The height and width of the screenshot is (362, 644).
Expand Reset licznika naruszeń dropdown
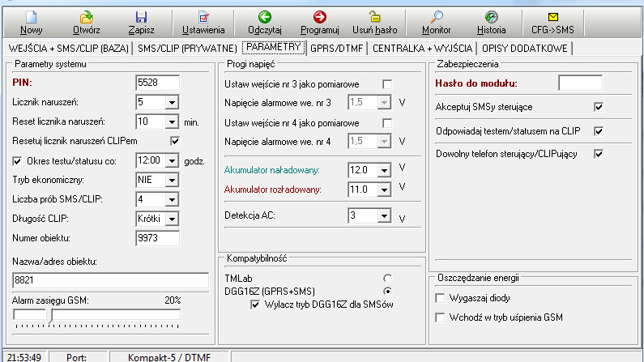tap(172, 122)
